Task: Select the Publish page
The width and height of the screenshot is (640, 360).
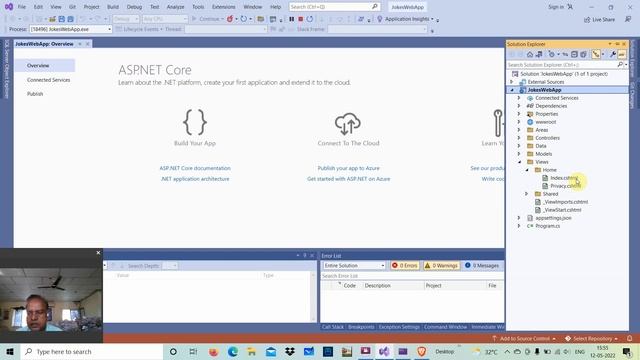Action: pos(35,94)
